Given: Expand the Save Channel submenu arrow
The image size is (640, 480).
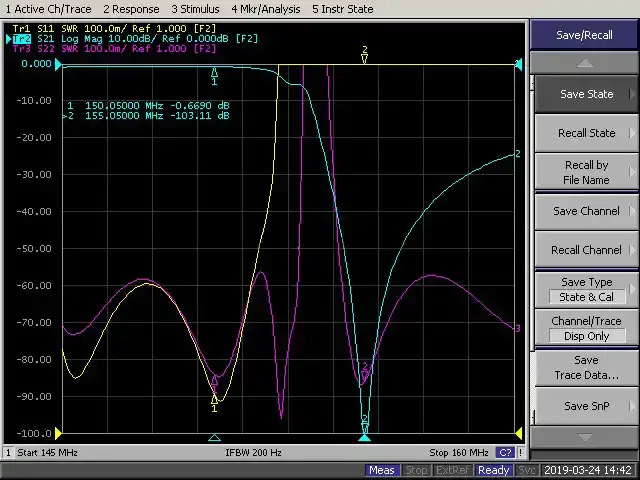Looking at the screenshot, I should pyautogui.click(x=632, y=211).
